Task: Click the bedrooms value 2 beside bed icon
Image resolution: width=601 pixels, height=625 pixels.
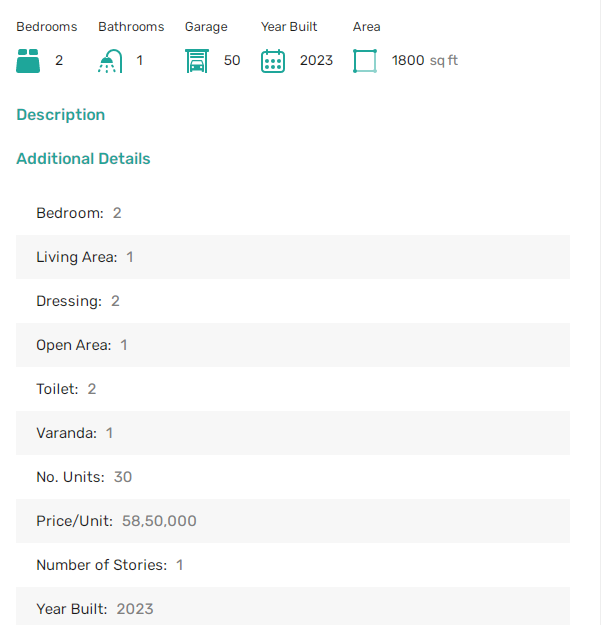Action: pos(59,61)
